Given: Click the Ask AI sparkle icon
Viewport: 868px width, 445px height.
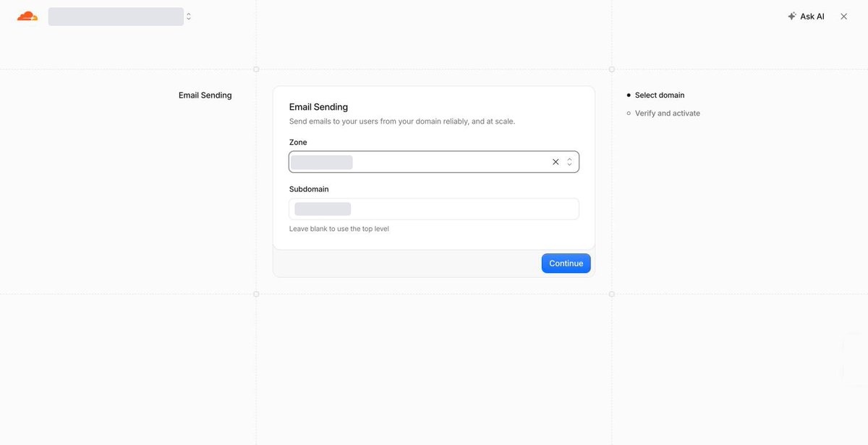Looking at the screenshot, I should [792, 16].
